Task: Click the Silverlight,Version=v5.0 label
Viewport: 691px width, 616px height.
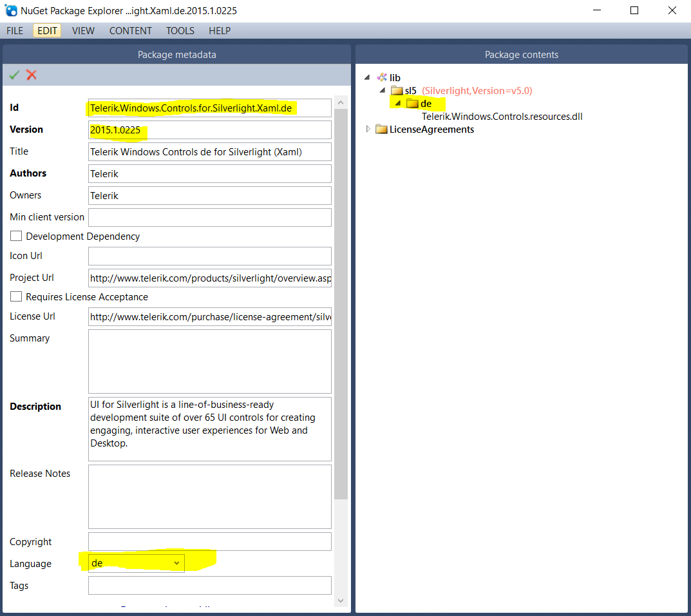Action: [477, 91]
